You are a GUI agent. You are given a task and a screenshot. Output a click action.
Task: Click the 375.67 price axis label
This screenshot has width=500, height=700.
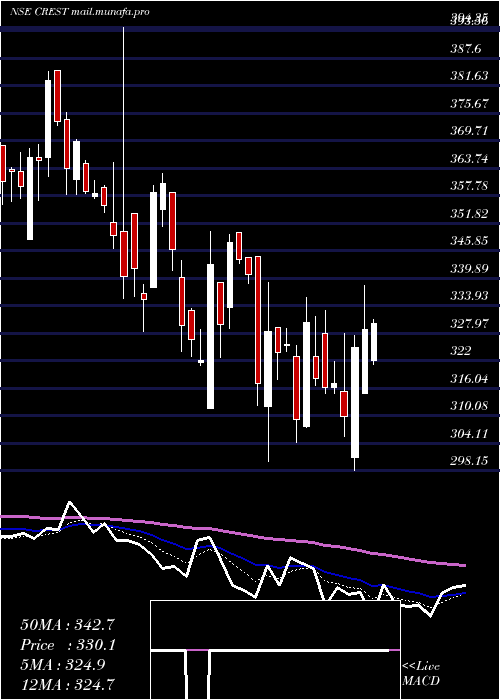pyautogui.click(x=469, y=104)
